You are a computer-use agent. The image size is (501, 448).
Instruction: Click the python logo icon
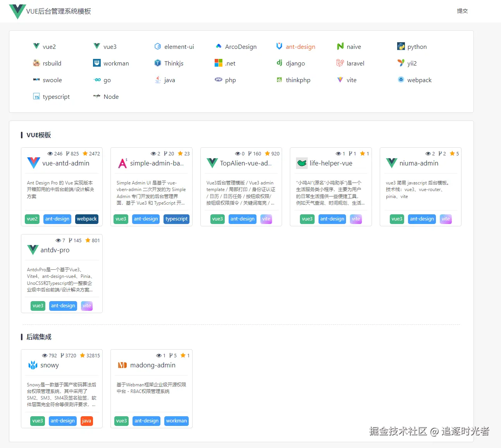coord(401,47)
